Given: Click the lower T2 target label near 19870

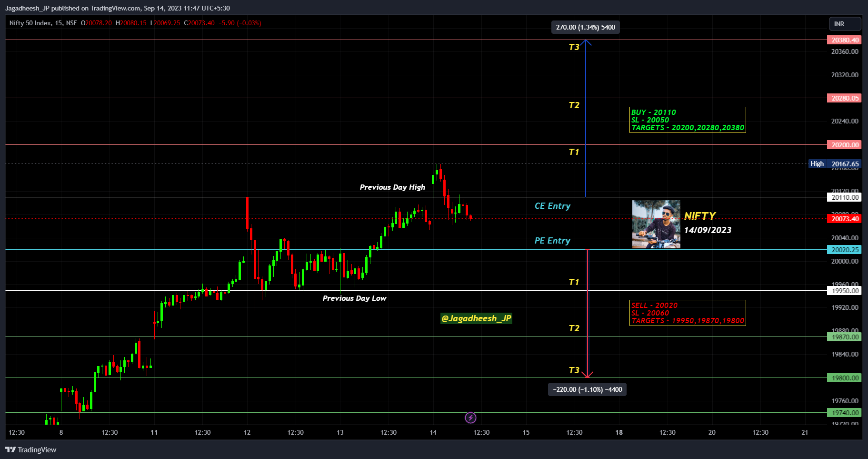Looking at the screenshot, I should 574,328.
